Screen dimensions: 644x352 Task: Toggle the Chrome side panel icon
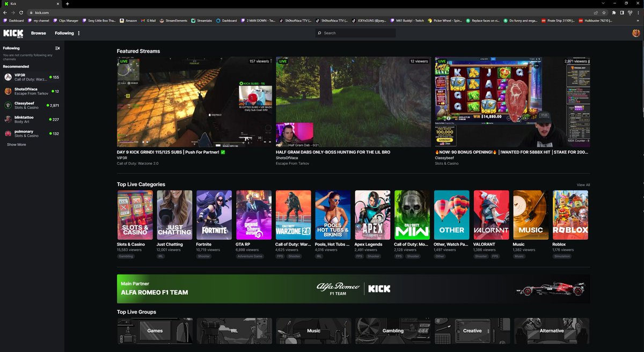point(622,12)
